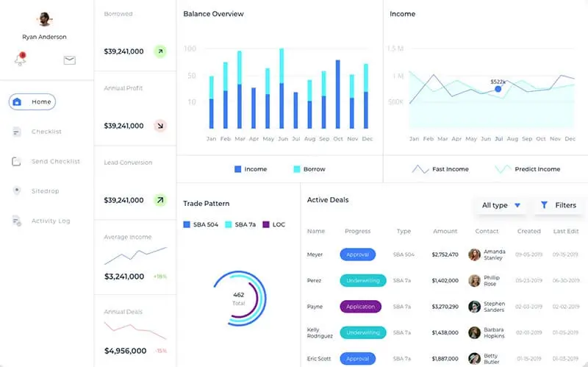Click the Filters button
Screen dimensions: 588x367
click(558, 205)
